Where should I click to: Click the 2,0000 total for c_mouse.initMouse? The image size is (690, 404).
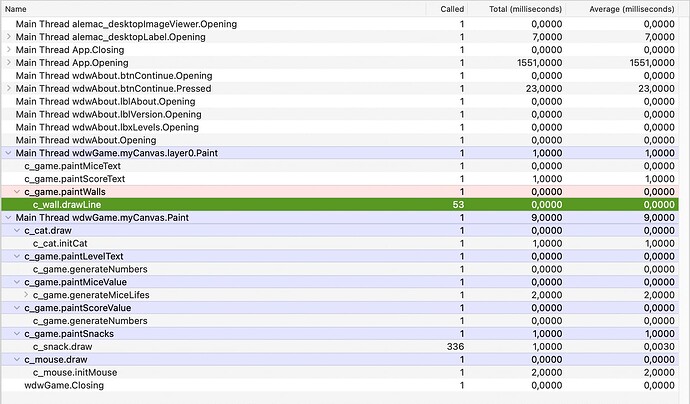[547, 372]
